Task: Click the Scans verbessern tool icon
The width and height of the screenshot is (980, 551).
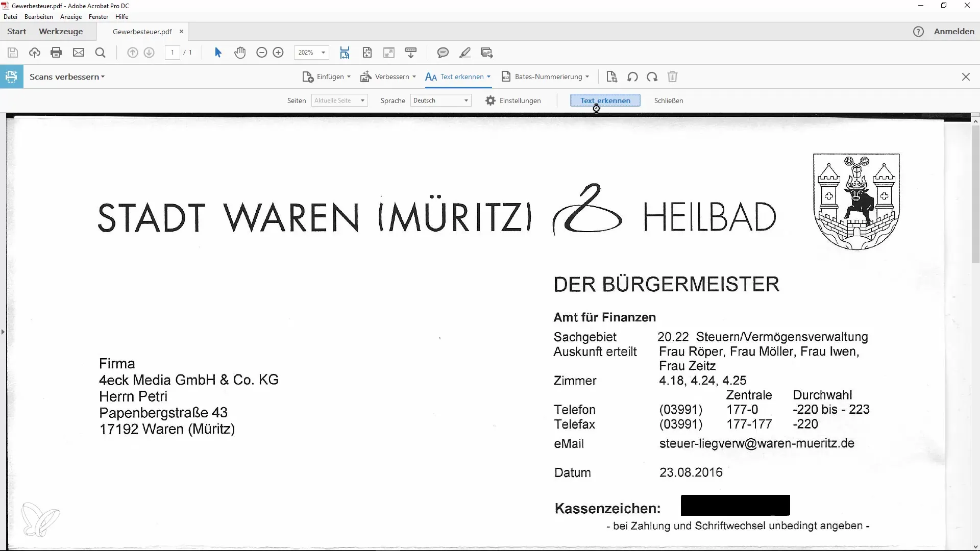Action: pyautogui.click(x=11, y=77)
